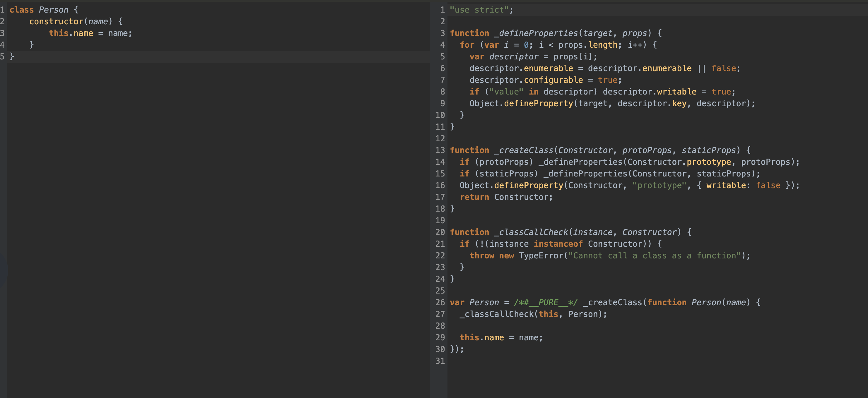Click line number 13 in right gutter
This screenshot has height=398, width=868.
pyautogui.click(x=440, y=150)
